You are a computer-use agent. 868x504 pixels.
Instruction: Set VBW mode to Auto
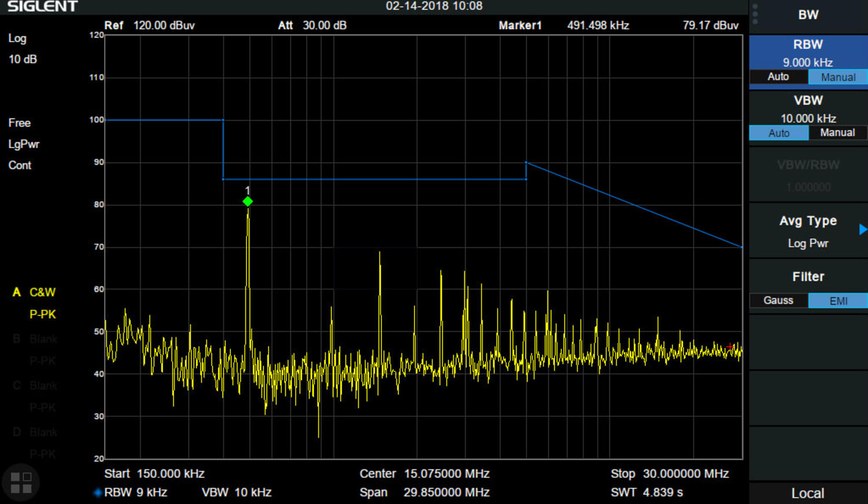click(779, 133)
